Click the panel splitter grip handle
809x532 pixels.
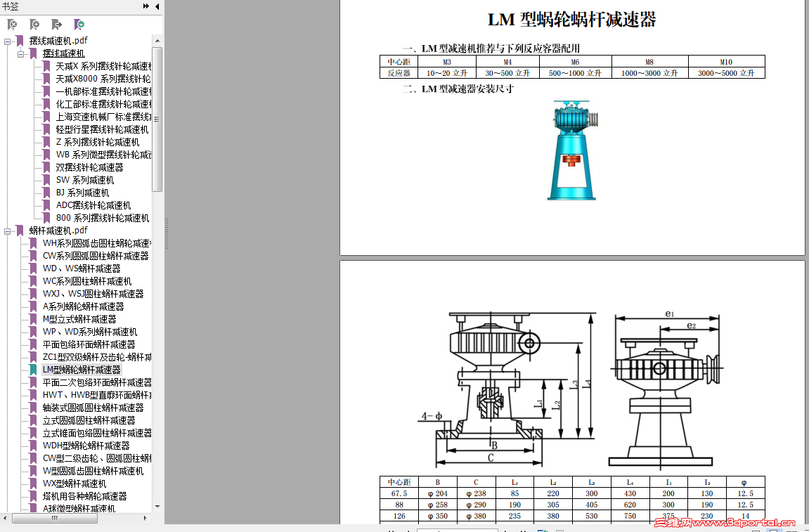167,234
